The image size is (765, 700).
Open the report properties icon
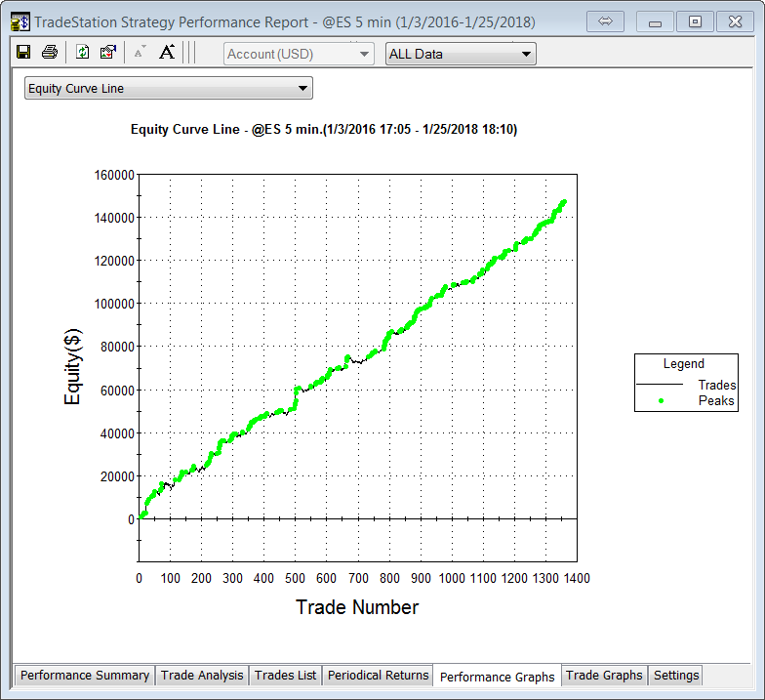tap(108, 53)
